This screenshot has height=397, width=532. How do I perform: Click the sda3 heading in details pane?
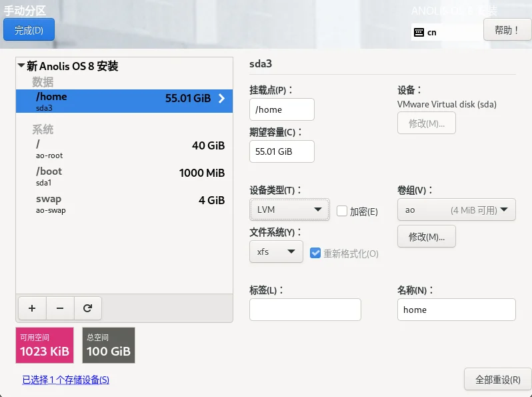[261, 63]
